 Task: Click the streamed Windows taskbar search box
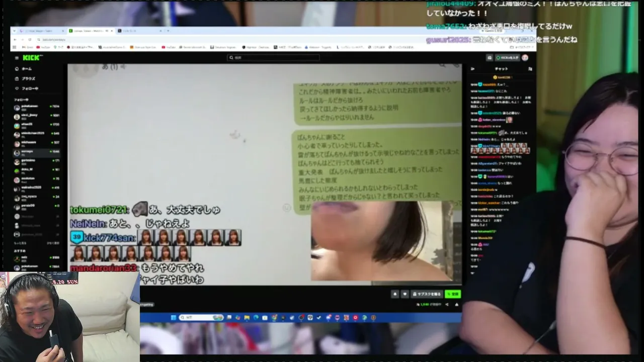coord(201,317)
